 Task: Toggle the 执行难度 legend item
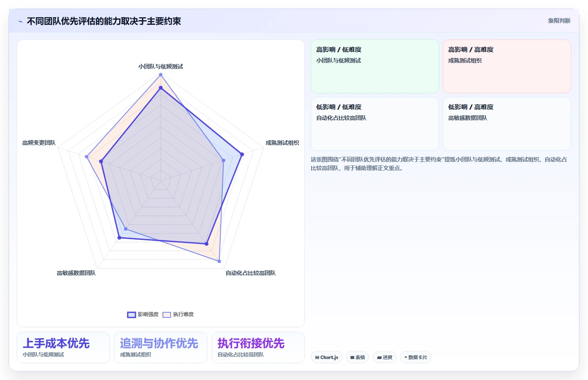coord(178,314)
